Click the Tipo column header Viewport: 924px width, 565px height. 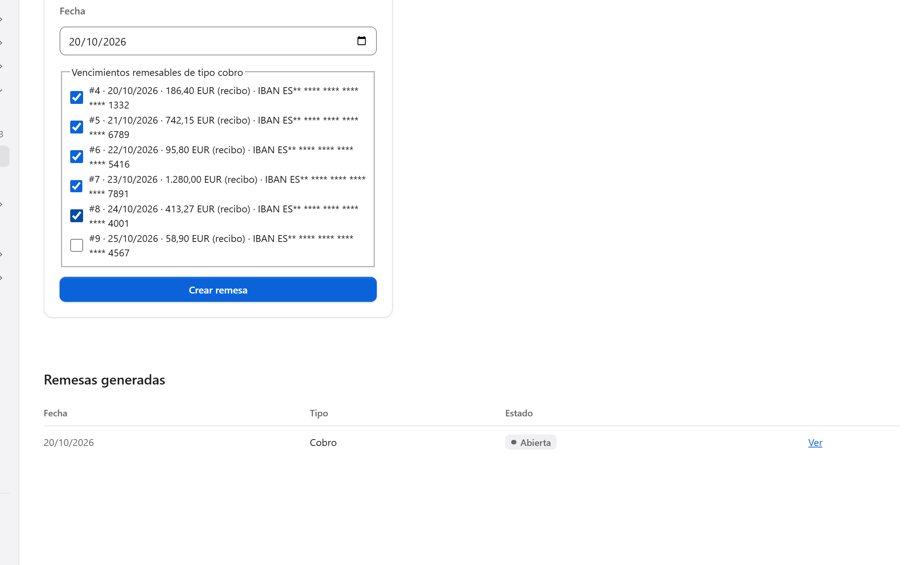tap(319, 413)
